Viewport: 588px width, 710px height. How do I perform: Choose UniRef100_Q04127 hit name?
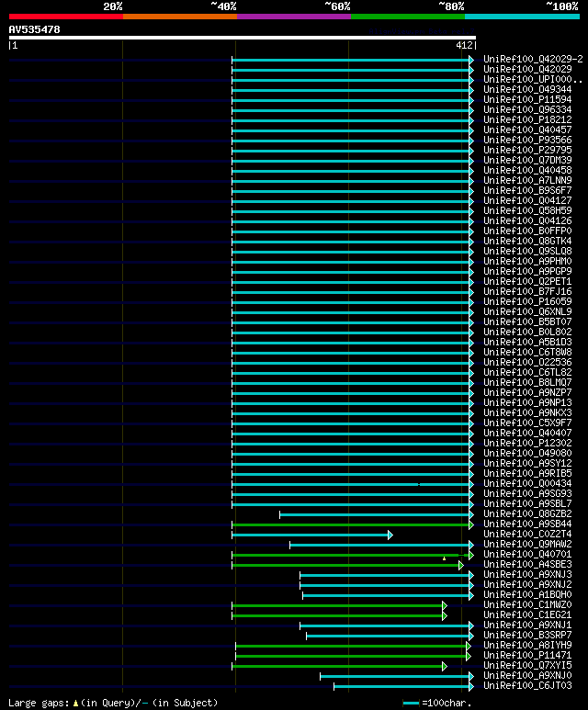coord(527,200)
